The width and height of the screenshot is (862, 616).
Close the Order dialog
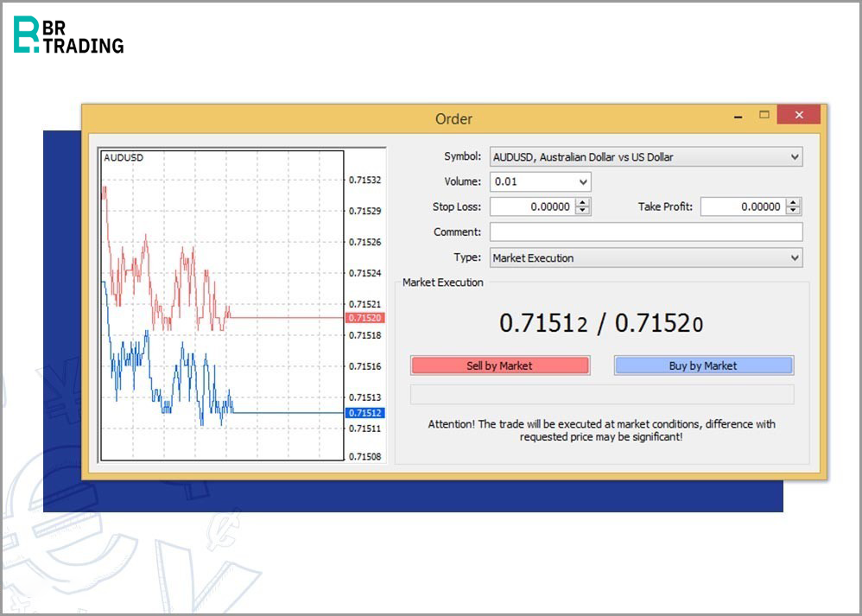pos(798,115)
